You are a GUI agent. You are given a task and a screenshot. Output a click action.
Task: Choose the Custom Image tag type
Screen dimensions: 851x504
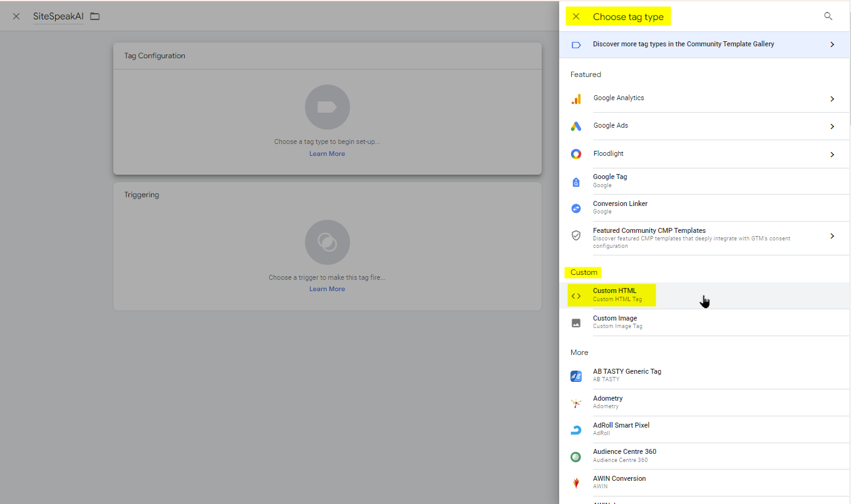click(704, 322)
